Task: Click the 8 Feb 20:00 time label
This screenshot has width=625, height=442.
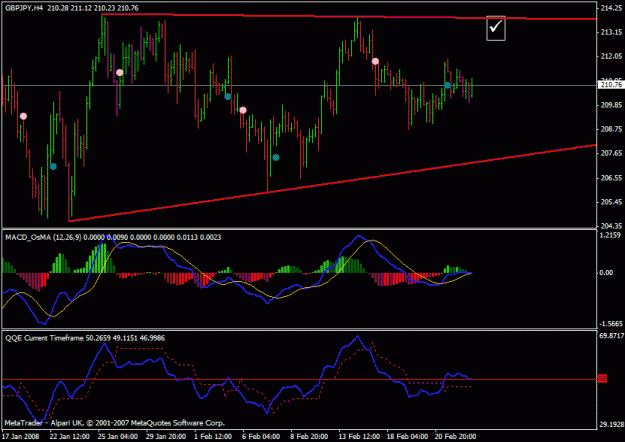Action: [x=309, y=436]
